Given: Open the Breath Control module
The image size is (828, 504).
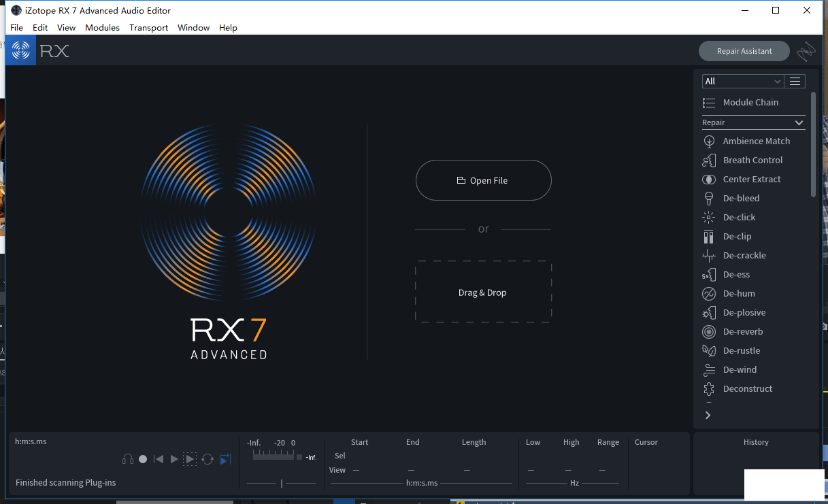Looking at the screenshot, I should (752, 160).
